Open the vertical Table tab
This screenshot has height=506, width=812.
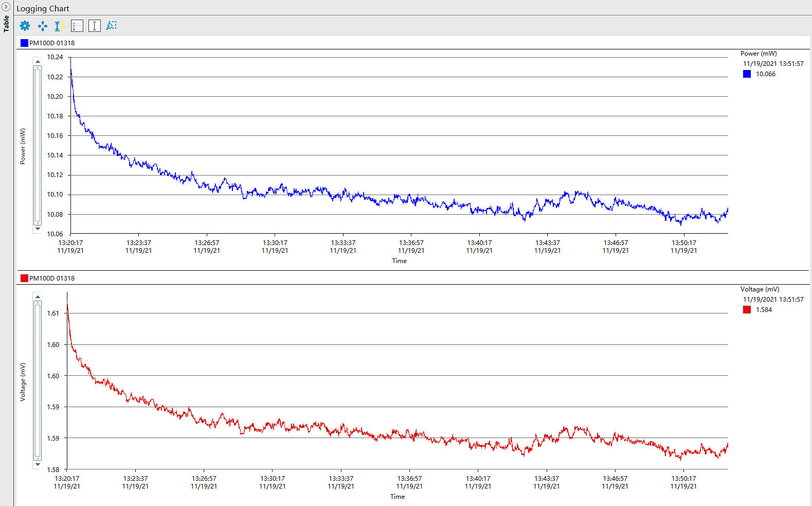click(x=6, y=24)
